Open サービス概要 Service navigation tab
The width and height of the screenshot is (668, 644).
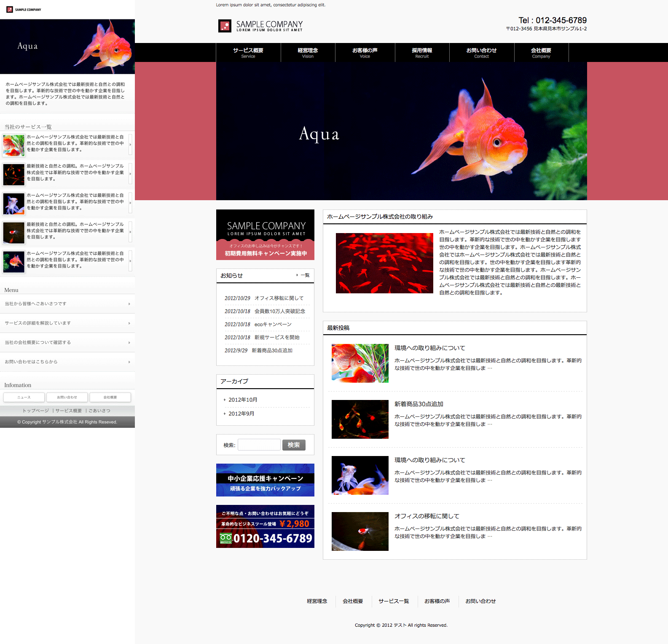pos(248,53)
